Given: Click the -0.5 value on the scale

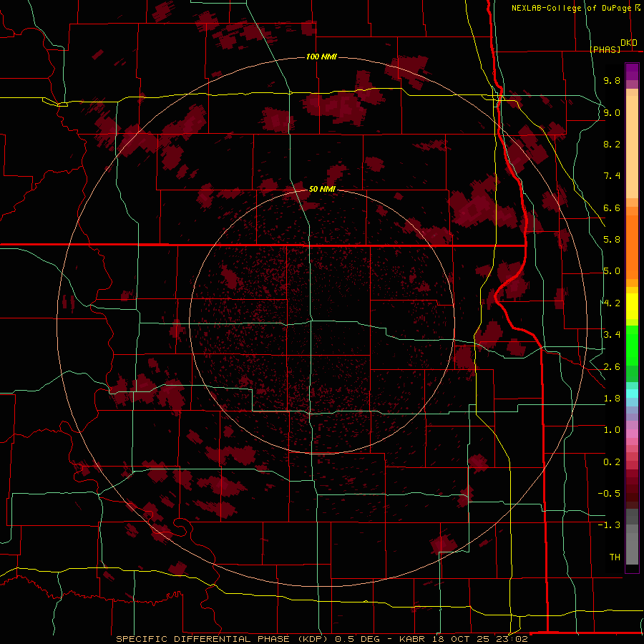Looking at the screenshot, I should 609,494.
